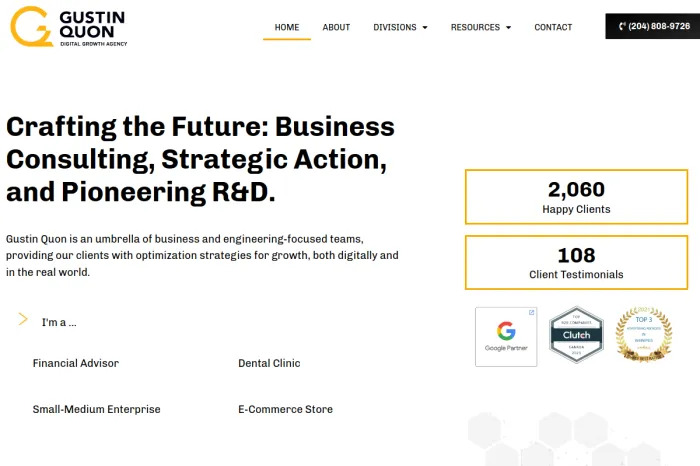Screen dimensions: 700x466
Task: Pick the E-Commerce Store option
Action: click(x=285, y=409)
